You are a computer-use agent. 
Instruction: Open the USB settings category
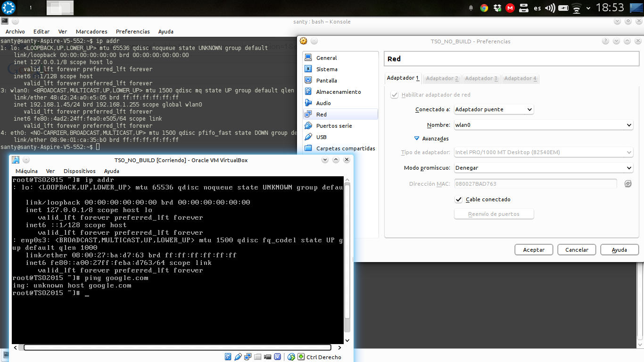pyautogui.click(x=340, y=137)
